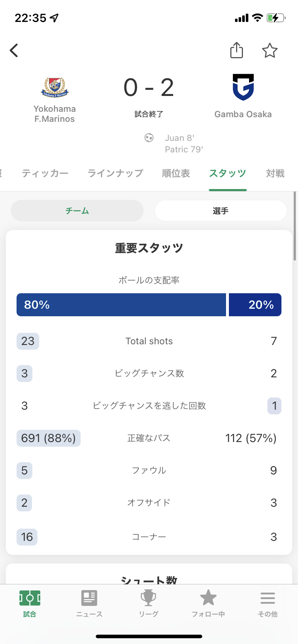Open the Gamba Osaka team crest
Image resolution: width=298 pixels, height=644 pixels.
coord(243,87)
